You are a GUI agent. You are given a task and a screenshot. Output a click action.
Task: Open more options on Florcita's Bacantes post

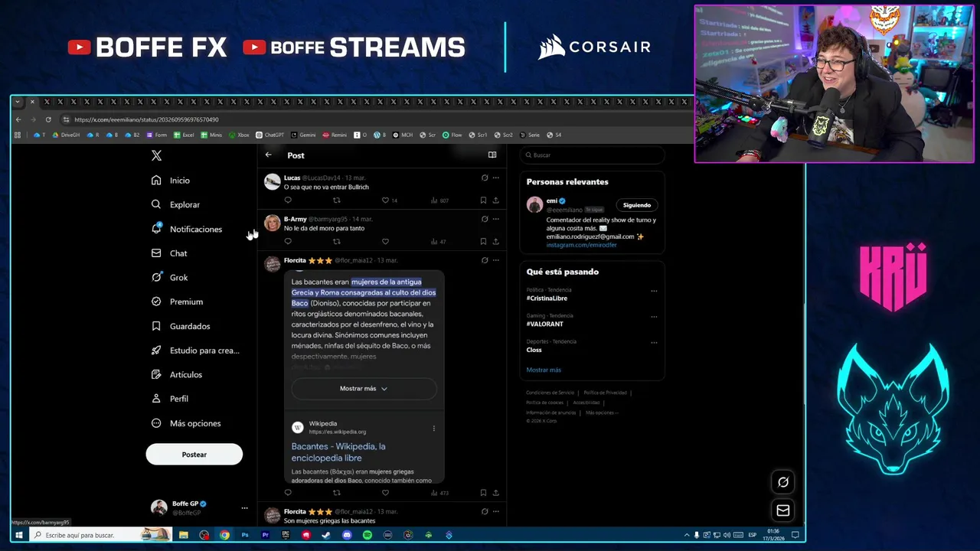[x=495, y=260]
